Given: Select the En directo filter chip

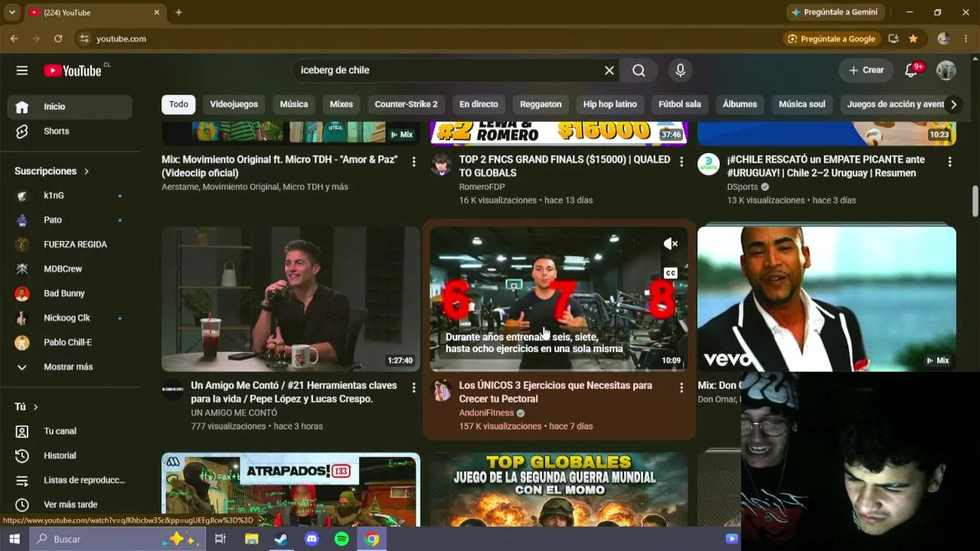Looking at the screenshot, I should click(479, 105).
